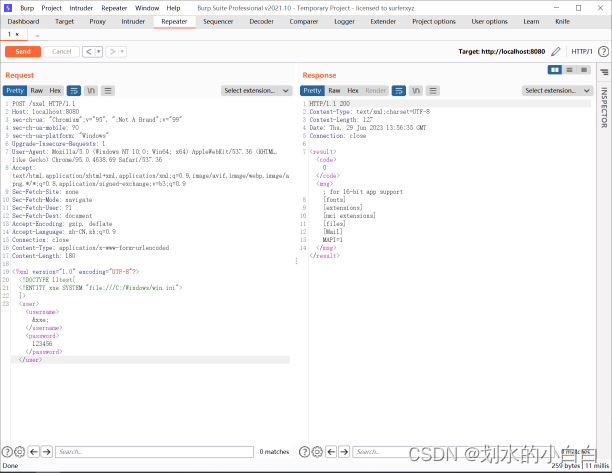The image size is (612, 473).
Task: Open request hamburger menu icon
Action: click(108, 91)
